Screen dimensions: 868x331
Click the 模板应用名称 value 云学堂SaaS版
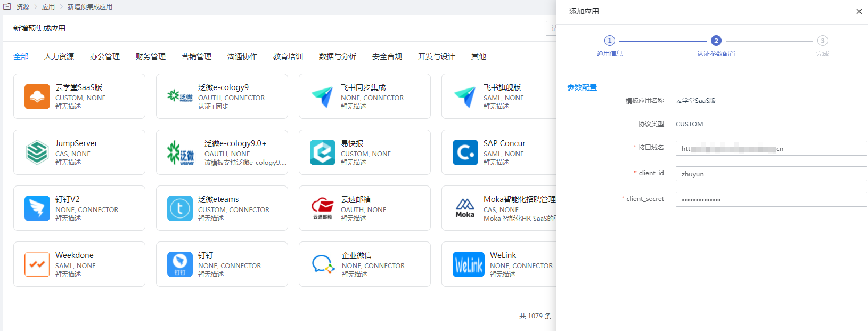(695, 101)
